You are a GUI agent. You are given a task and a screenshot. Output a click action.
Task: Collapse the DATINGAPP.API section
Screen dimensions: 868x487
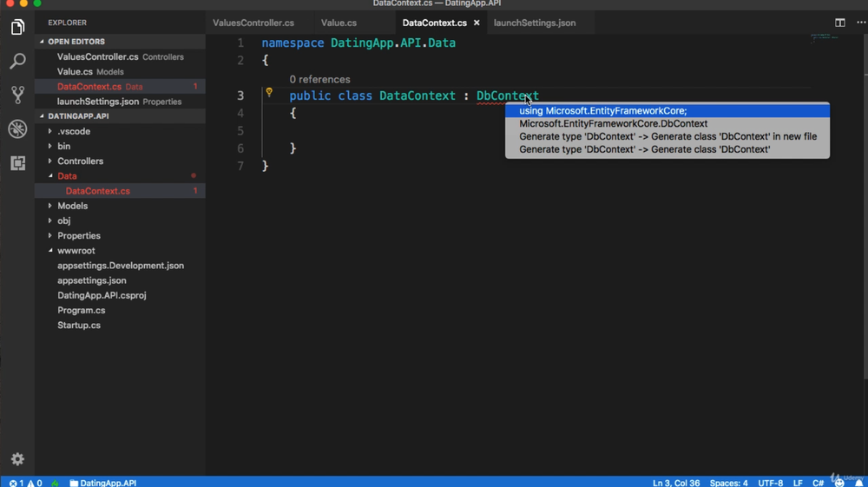point(42,116)
